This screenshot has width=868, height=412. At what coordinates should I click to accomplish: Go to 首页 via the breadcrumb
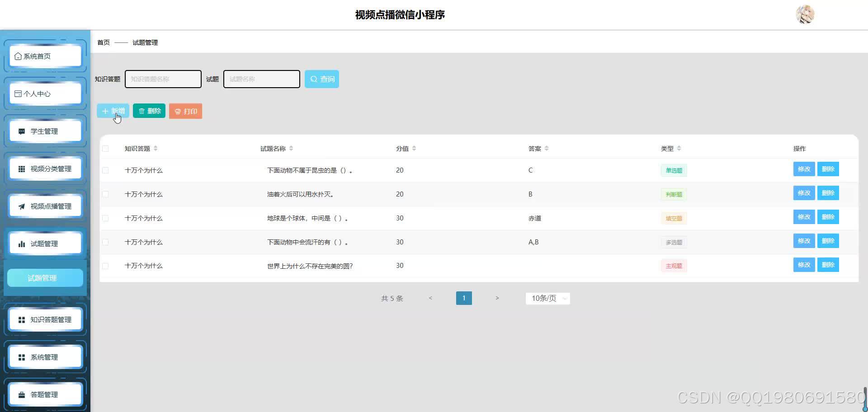pyautogui.click(x=103, y=42)
